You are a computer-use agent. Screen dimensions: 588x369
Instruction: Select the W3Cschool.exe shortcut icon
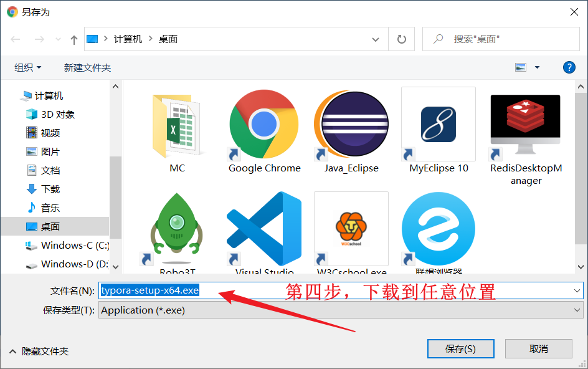coord(351,228)
